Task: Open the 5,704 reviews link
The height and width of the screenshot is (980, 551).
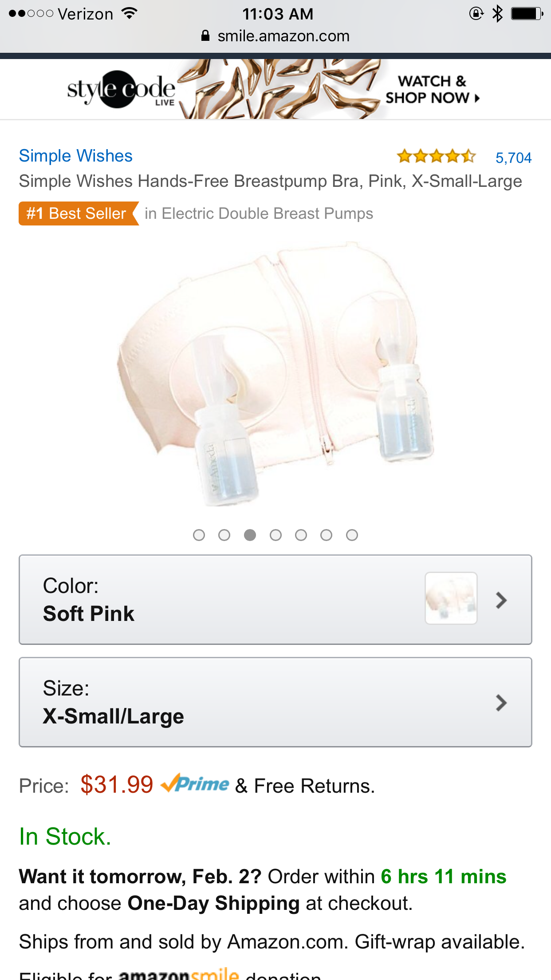Action: click(513, 158)
